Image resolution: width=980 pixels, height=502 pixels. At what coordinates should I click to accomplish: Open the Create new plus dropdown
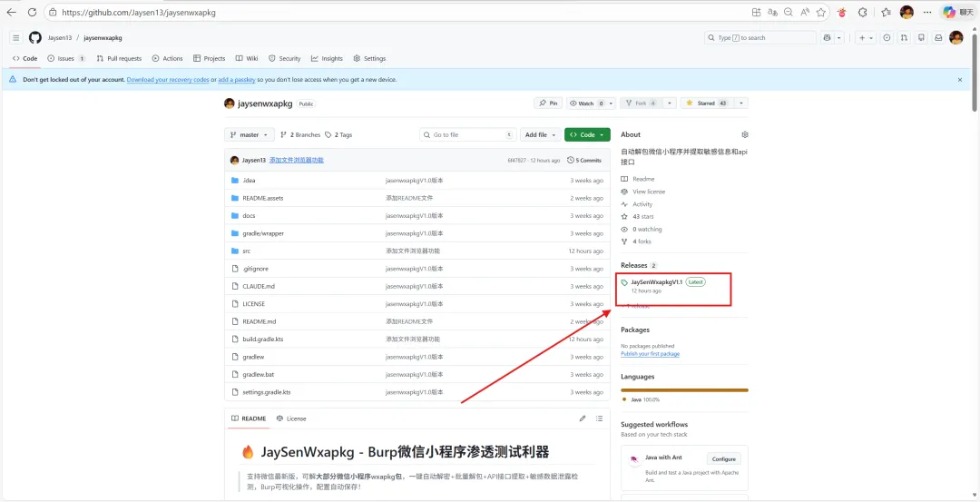click(866, 37)
